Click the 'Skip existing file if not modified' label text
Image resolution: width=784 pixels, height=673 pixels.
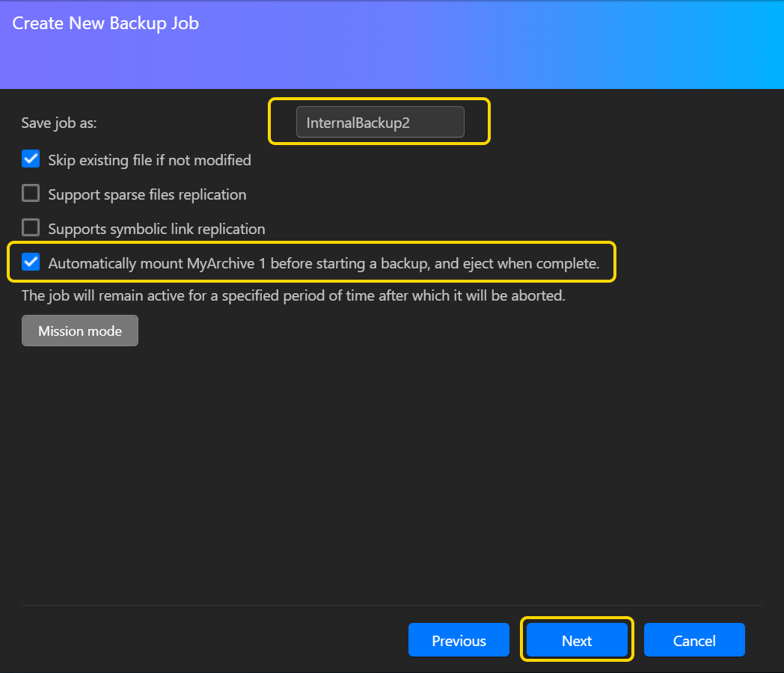coord(150,160)
